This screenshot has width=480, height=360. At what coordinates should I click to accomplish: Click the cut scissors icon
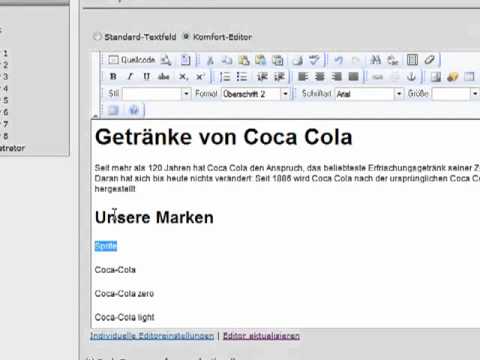(x=210, y=60)
